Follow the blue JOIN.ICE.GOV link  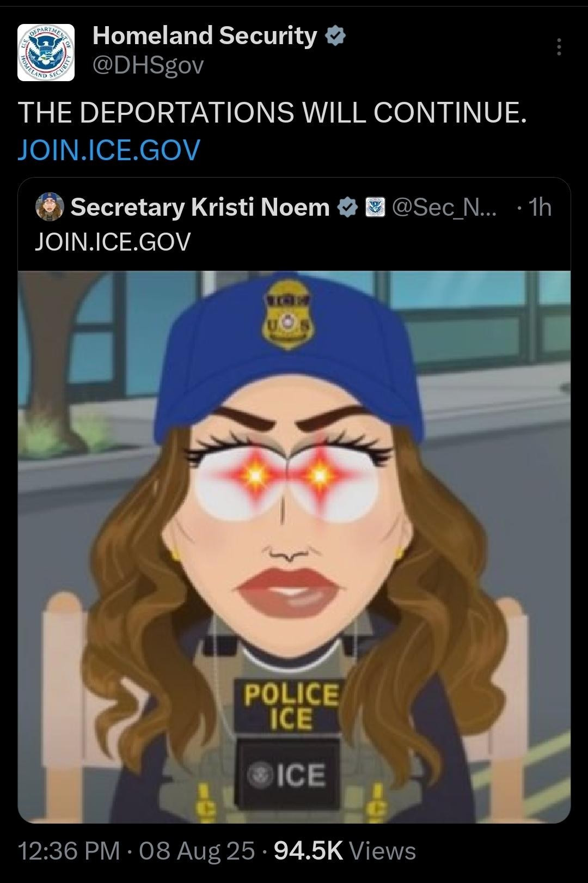pyautogui.click(x=109, y=150)
